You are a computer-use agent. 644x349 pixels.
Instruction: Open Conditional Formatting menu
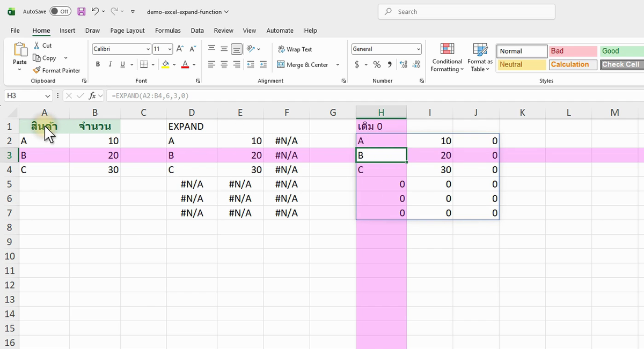click(448, 57)
